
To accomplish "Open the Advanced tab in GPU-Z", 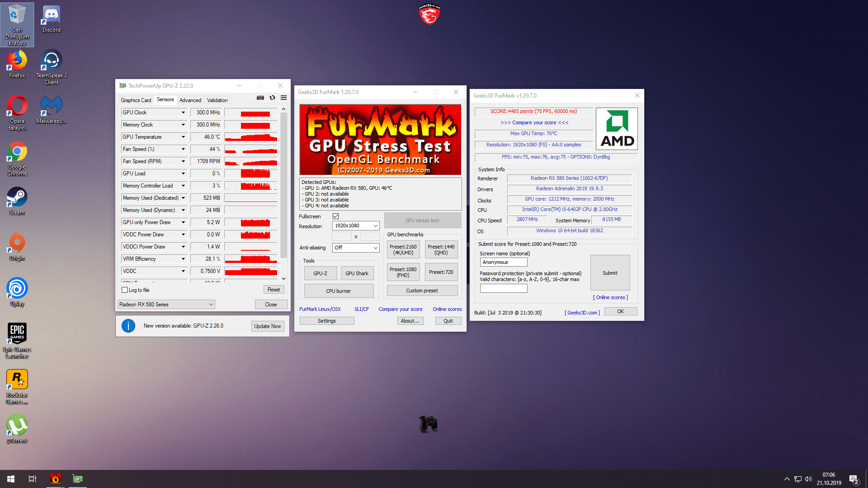I will pos(190,99).
